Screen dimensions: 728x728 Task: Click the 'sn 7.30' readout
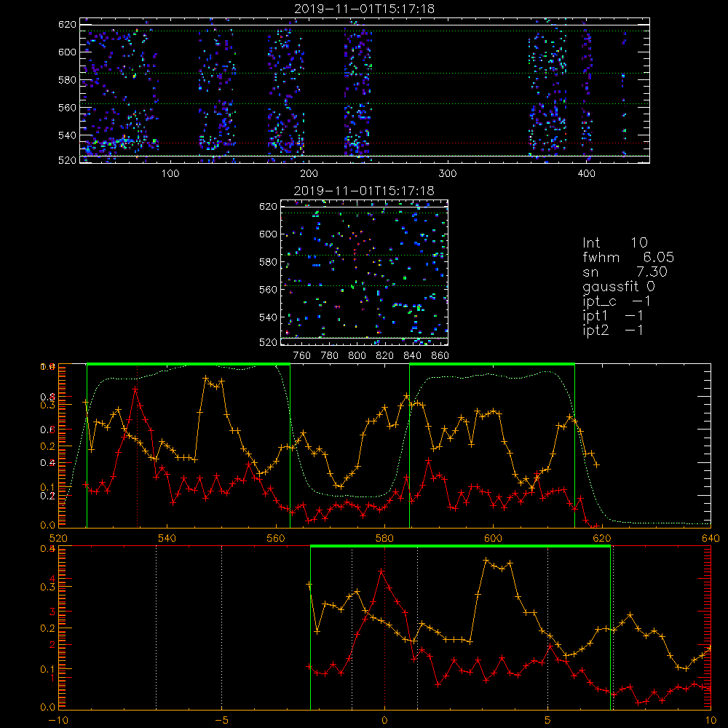(x=625, y=272)
